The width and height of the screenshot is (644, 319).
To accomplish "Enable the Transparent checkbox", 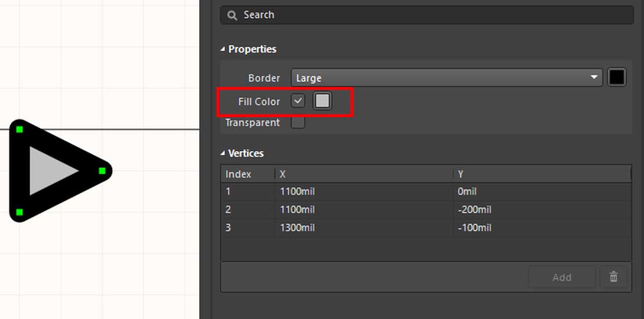I will click(298, 122).
